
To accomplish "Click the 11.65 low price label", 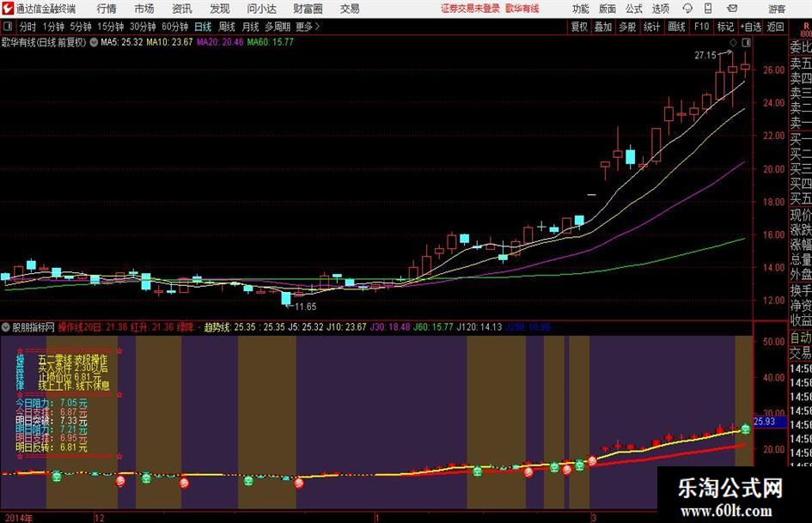I will point(305,307).
